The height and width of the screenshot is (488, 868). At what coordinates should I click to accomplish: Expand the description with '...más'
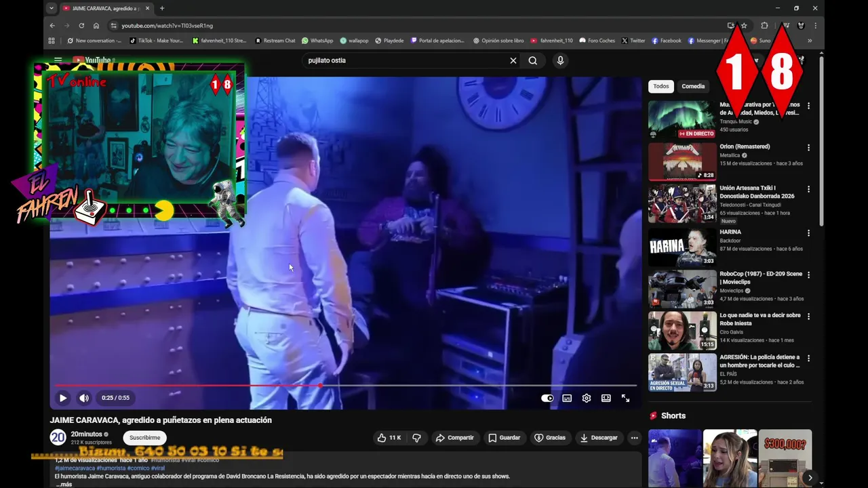[63, 484]
